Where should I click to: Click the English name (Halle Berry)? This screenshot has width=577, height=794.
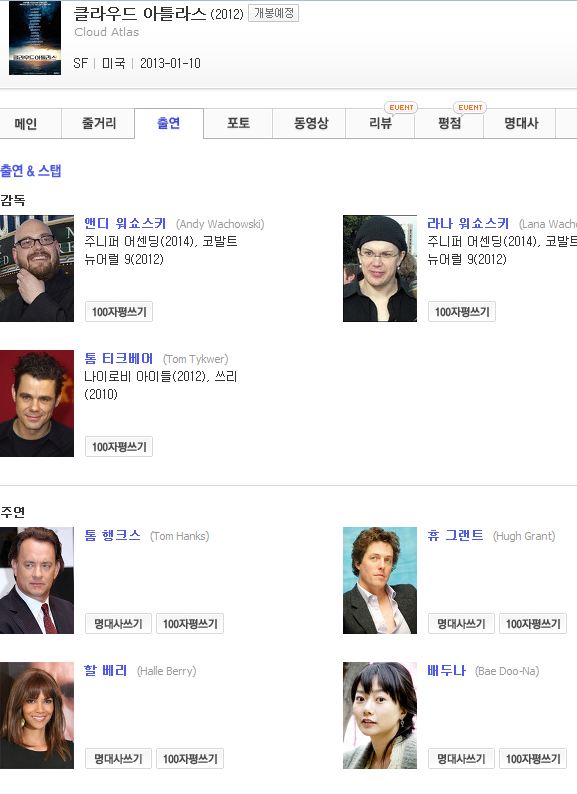coord(167,671)
